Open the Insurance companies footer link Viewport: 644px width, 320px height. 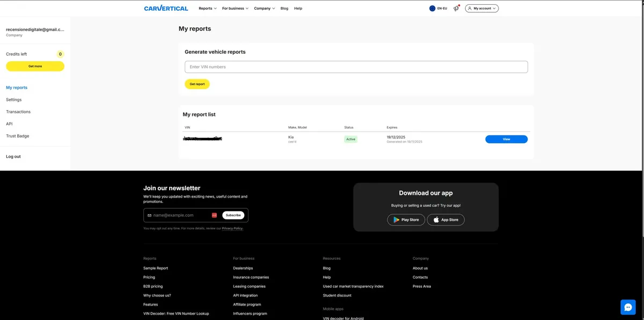(251, 278)
